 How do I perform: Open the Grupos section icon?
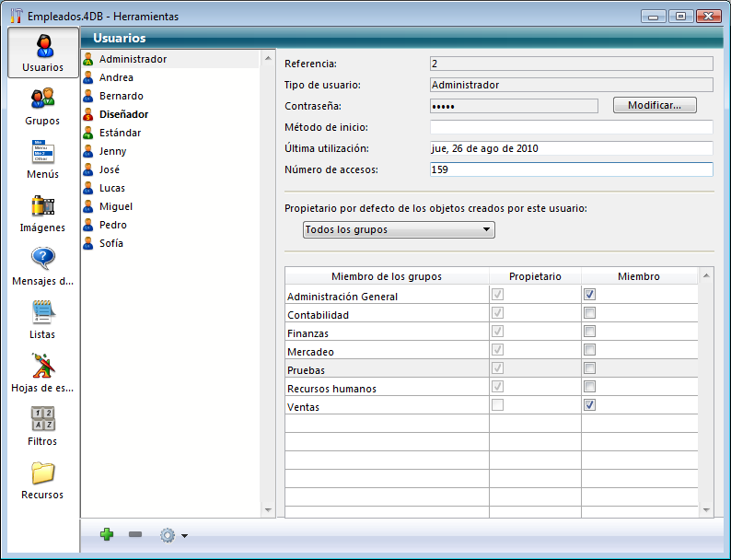42,98
